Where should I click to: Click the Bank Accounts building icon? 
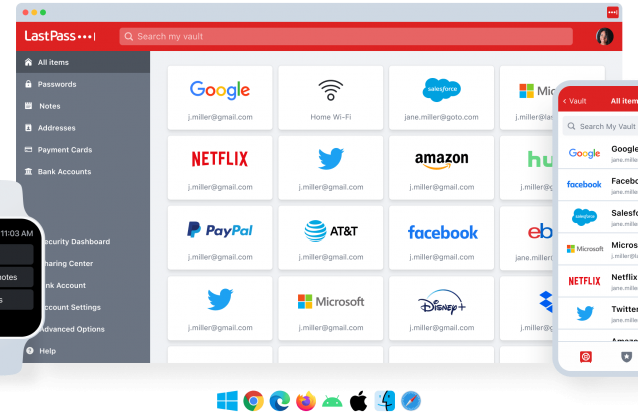coord(28,171)
